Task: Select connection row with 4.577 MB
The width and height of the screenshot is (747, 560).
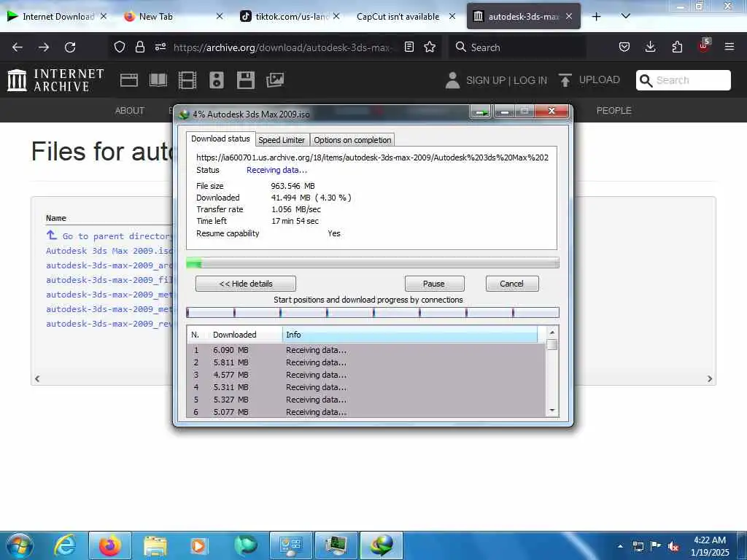Action: 366,375
